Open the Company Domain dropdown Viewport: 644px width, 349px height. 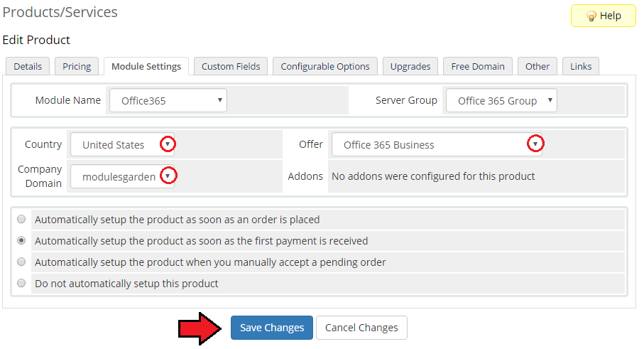pyautogui.click(x=122, y=176)
